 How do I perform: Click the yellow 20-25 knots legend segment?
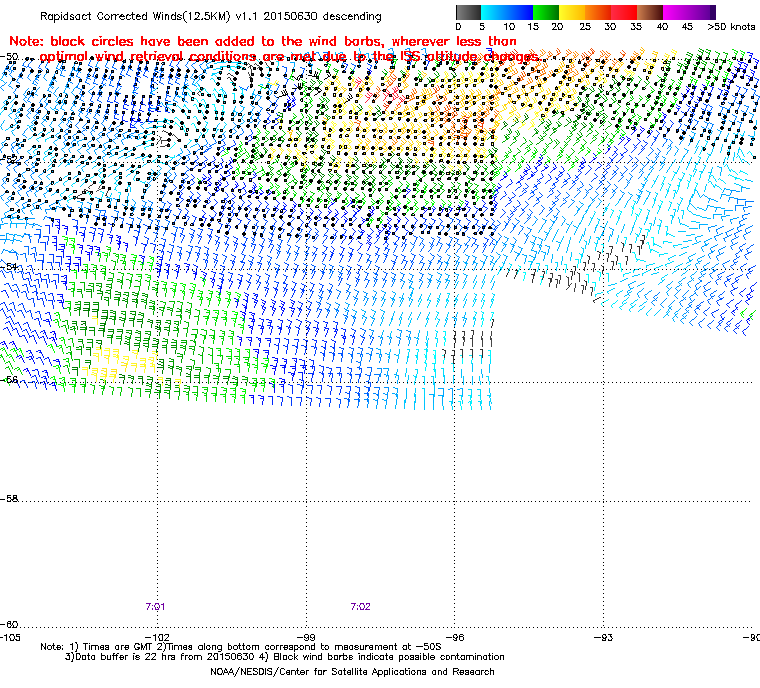click(x=572, y=12)
